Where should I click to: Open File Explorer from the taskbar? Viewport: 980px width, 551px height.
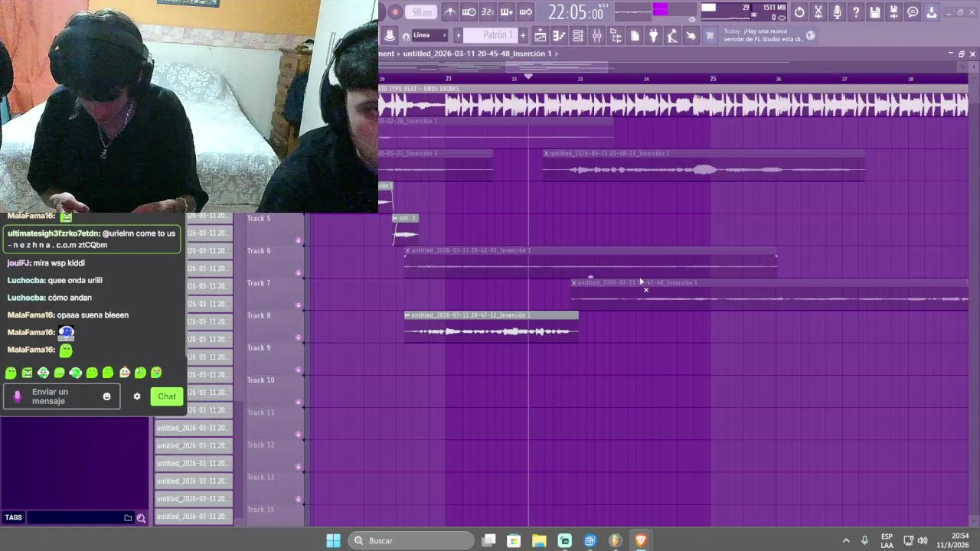point(539,540)
